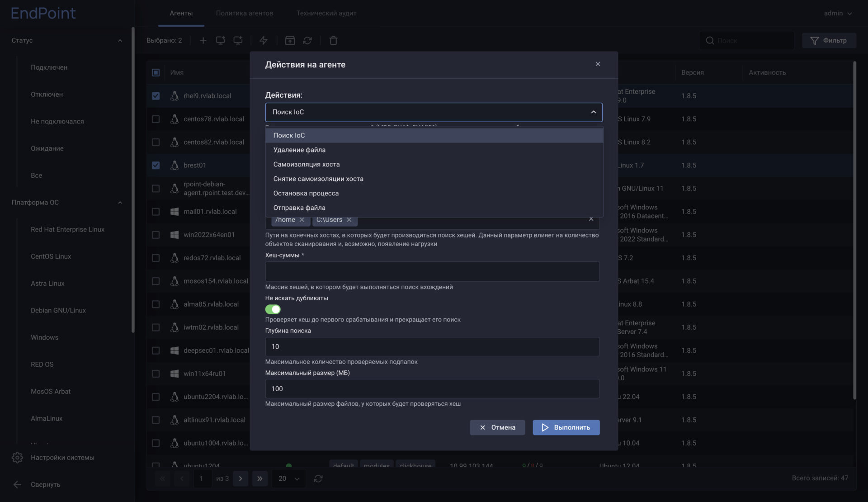
Task: Check the win2022x64en01 checkbox
Action: coord(156,235)
